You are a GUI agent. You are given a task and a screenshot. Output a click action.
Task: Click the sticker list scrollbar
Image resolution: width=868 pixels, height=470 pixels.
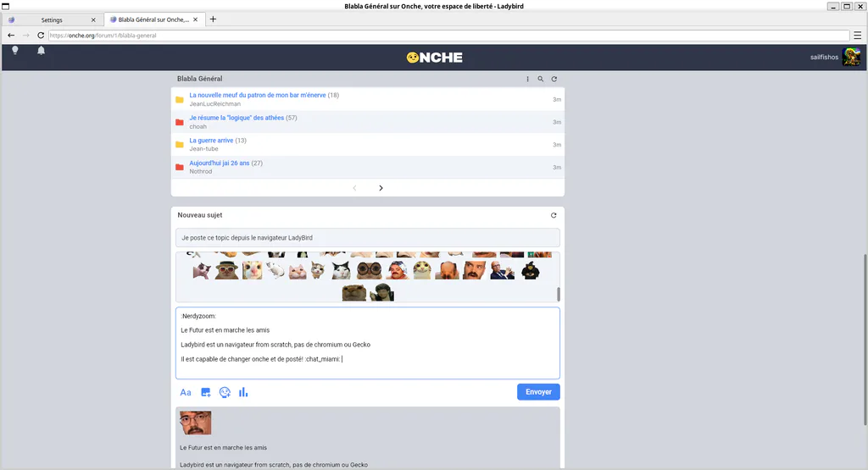(558, 294)
